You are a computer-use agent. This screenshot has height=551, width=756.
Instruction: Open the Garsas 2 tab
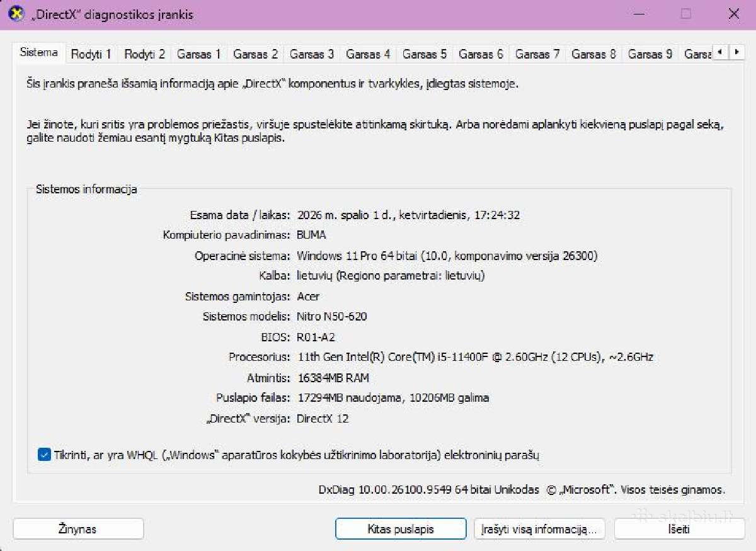pyautogui.click(x=255, y=54)
